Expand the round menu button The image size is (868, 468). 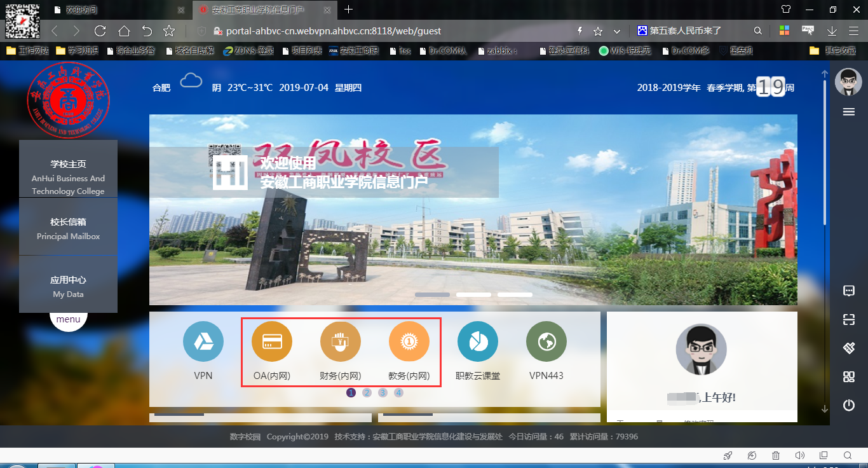[69, 319]
